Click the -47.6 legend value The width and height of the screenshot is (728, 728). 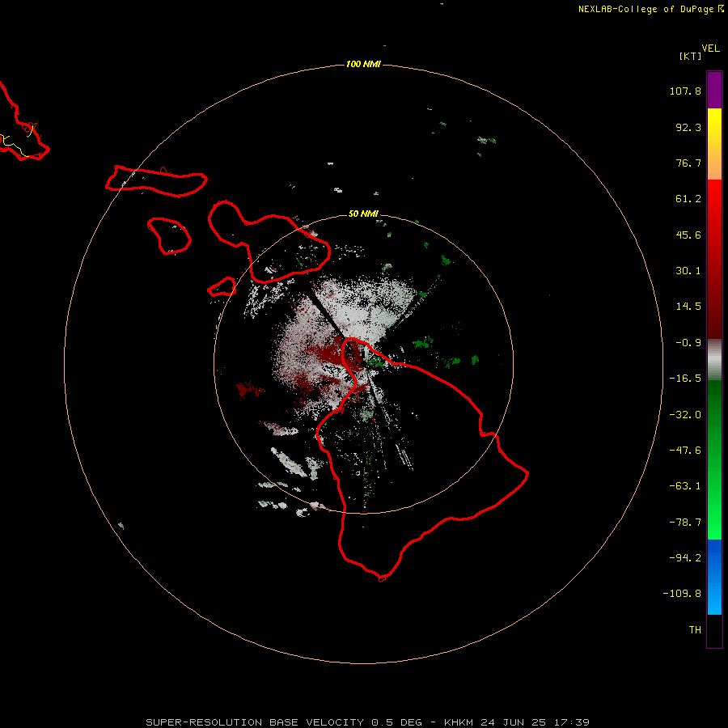pos(685,451)
